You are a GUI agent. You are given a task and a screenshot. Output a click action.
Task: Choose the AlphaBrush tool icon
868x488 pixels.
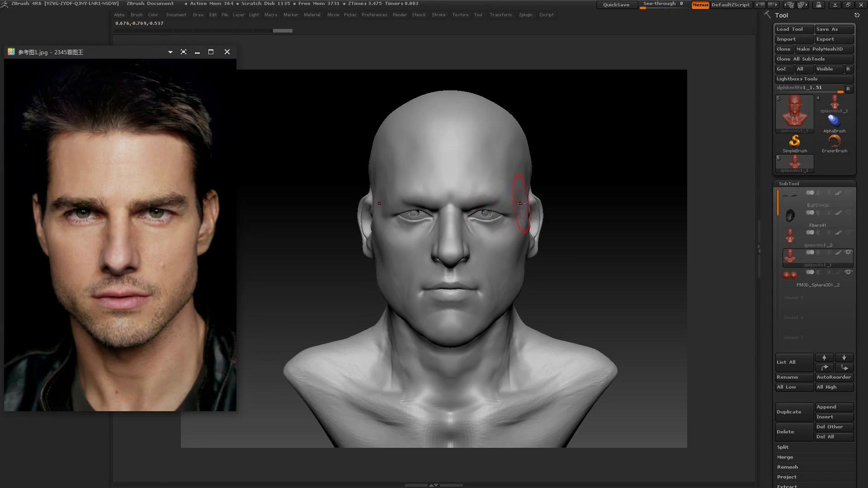(834, 121)
